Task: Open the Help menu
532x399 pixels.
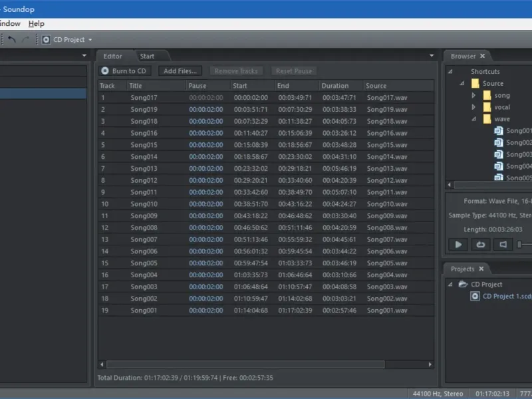Action: point(37,23)
